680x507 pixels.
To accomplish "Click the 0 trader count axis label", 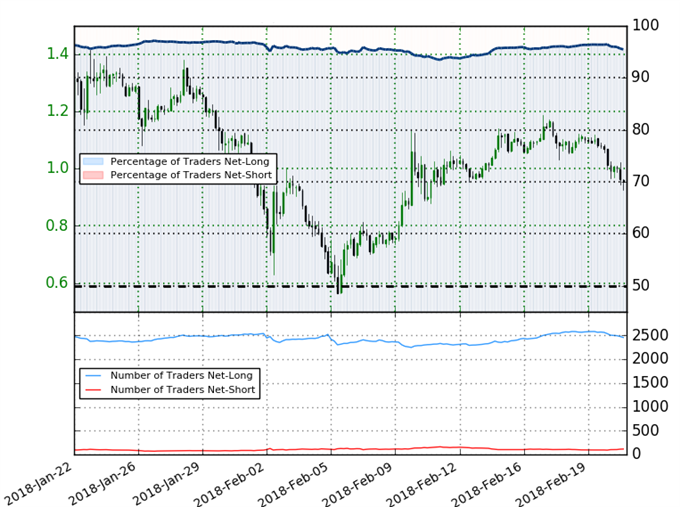I will pos(637,454).
